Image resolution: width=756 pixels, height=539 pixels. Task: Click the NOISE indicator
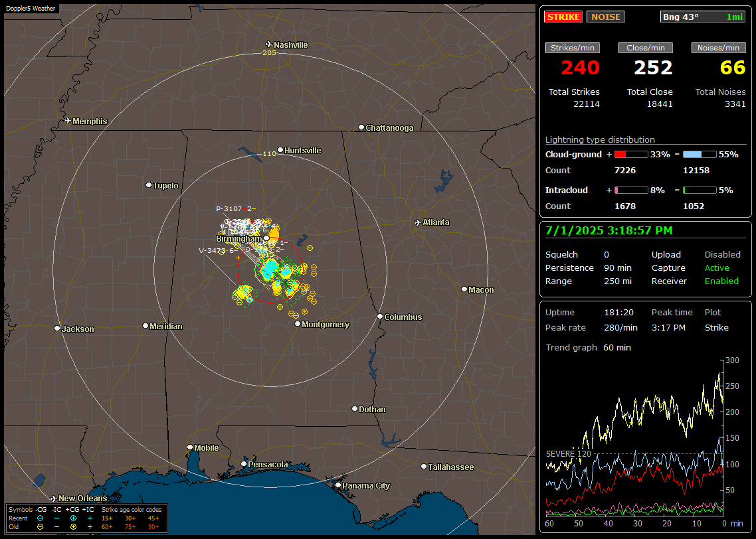[x=606, y=17]
